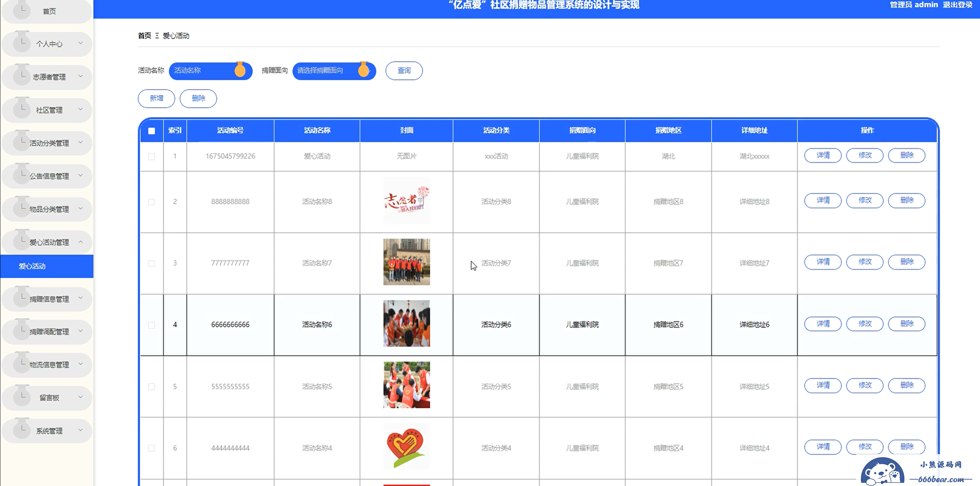Check the row with 活动编号 4444444444

point(151,448)
